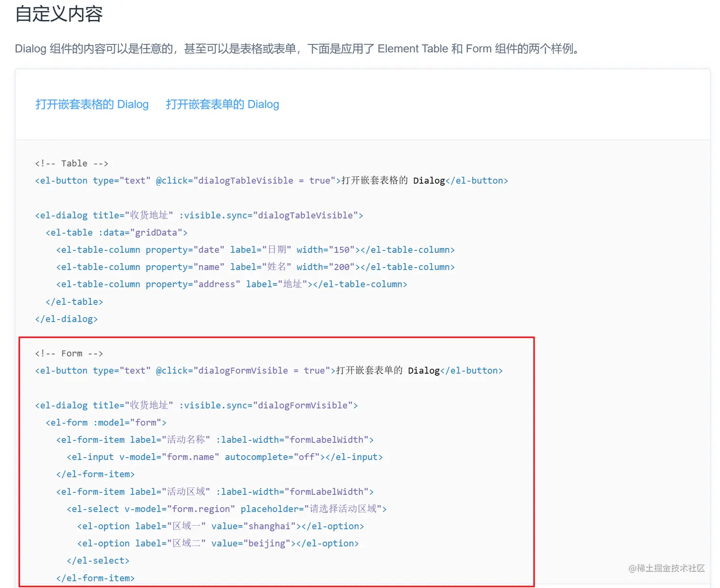Open the 打开嵌套表格的 Dialog link
The height and width of the screenshot is (588, 720).
(92, 104)
